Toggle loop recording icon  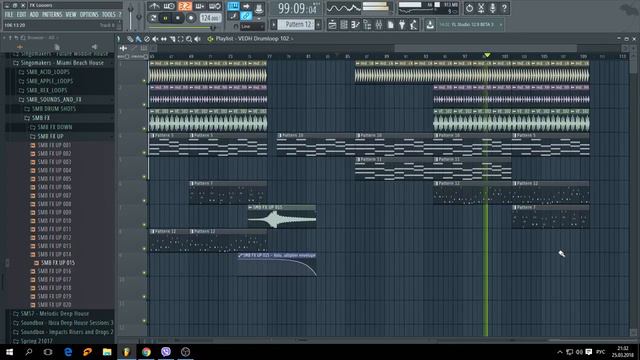[x=215, y=6]
